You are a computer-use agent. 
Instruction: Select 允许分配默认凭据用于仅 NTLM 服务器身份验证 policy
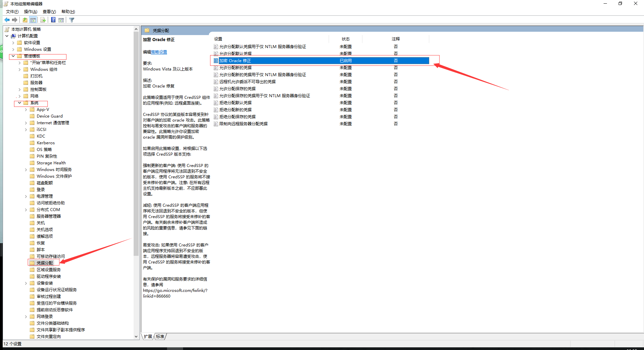click(263, 47)
